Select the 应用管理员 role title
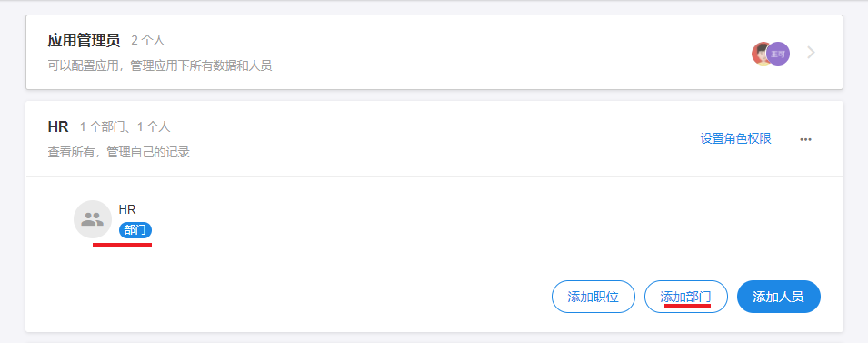This screenshot has width=868, height=343. [x=84, y=40]
